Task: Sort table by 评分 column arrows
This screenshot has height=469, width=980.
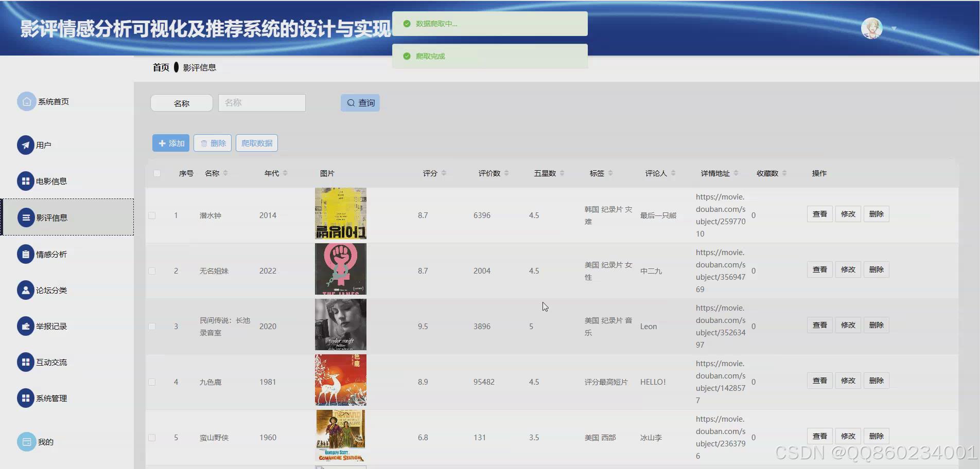Action: pos(444,173)
